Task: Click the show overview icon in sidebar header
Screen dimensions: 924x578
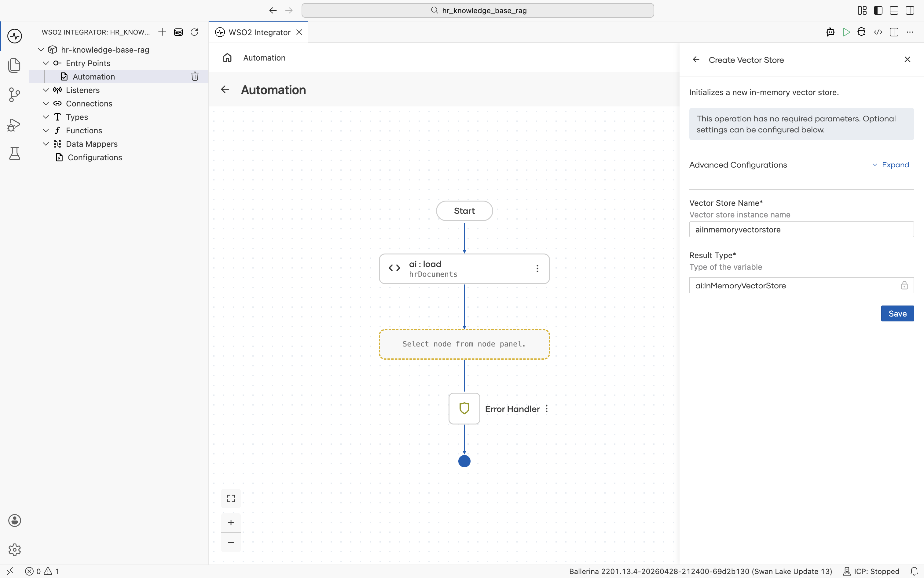Action: 178,32
